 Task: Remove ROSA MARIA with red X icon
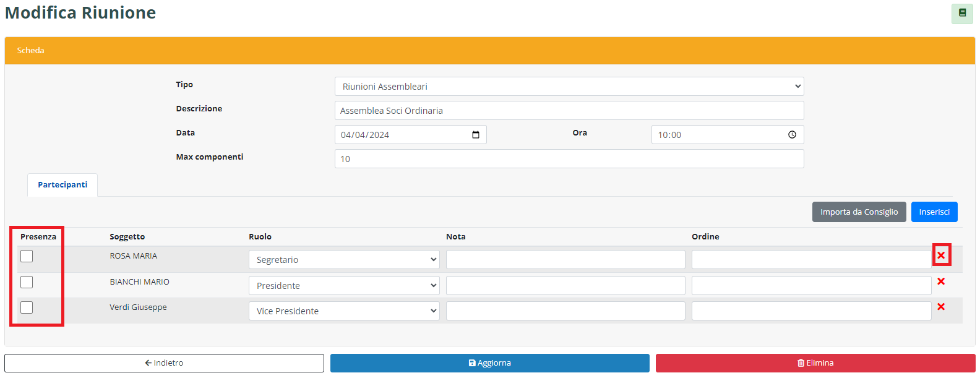click(941, 256)
